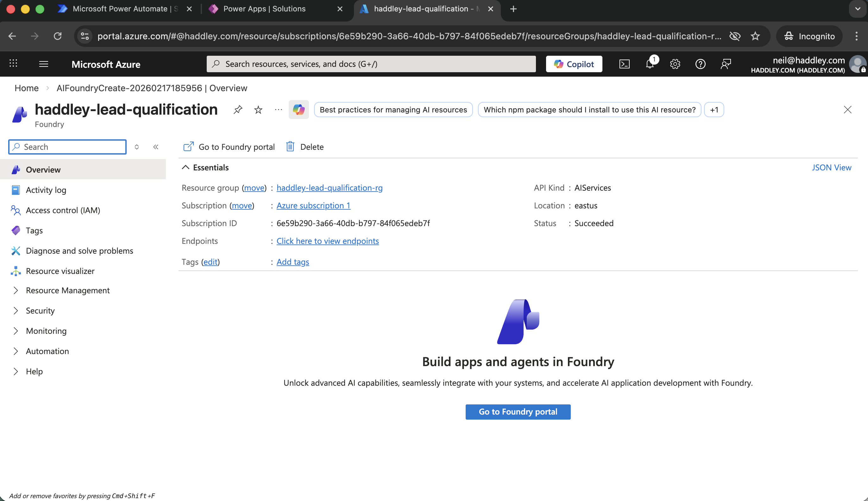Open Access control (IAM) menu item
This screenshot has width=868, height=501.
[x=63, y=210]
